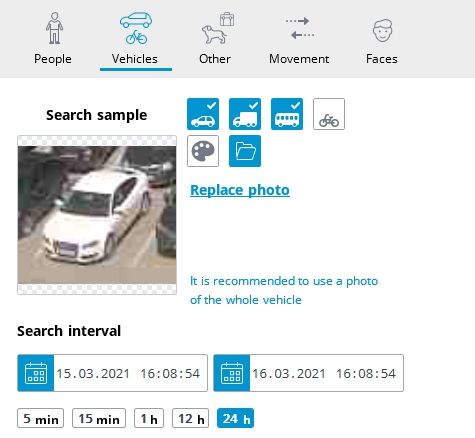The image size is (475, 438).
Task: Enable the bicycle vehicle type filter
Action: point(329,114)
